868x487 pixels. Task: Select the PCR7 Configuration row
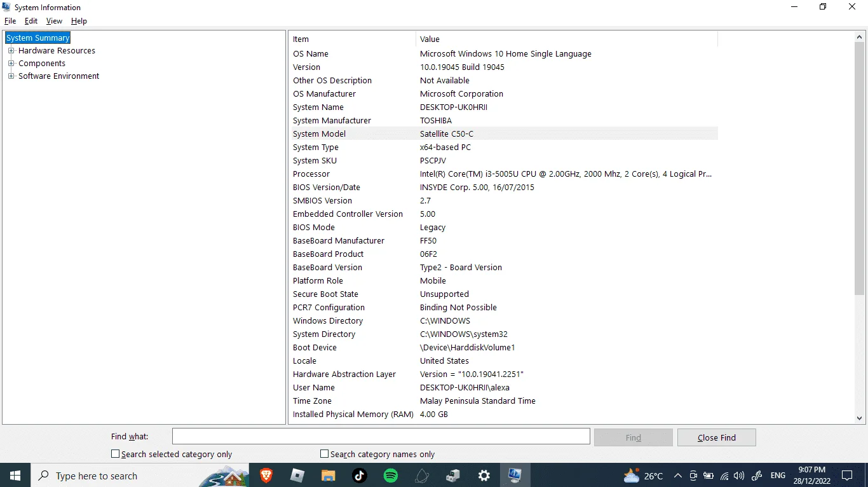(x=503, y=308)
